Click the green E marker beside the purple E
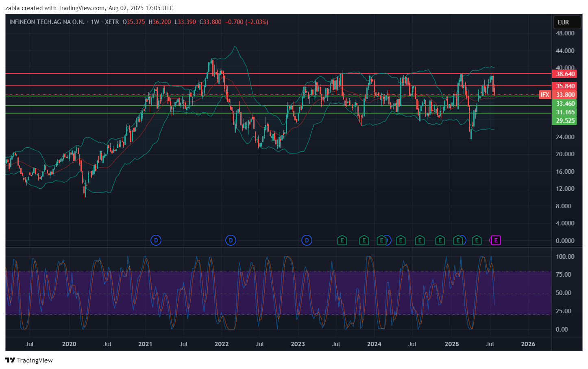 (x=477, y=240)
